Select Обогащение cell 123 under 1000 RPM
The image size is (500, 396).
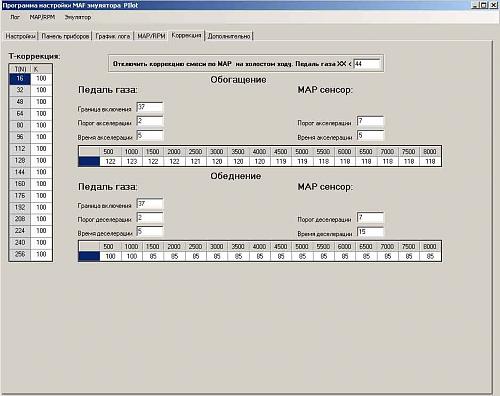132,162
